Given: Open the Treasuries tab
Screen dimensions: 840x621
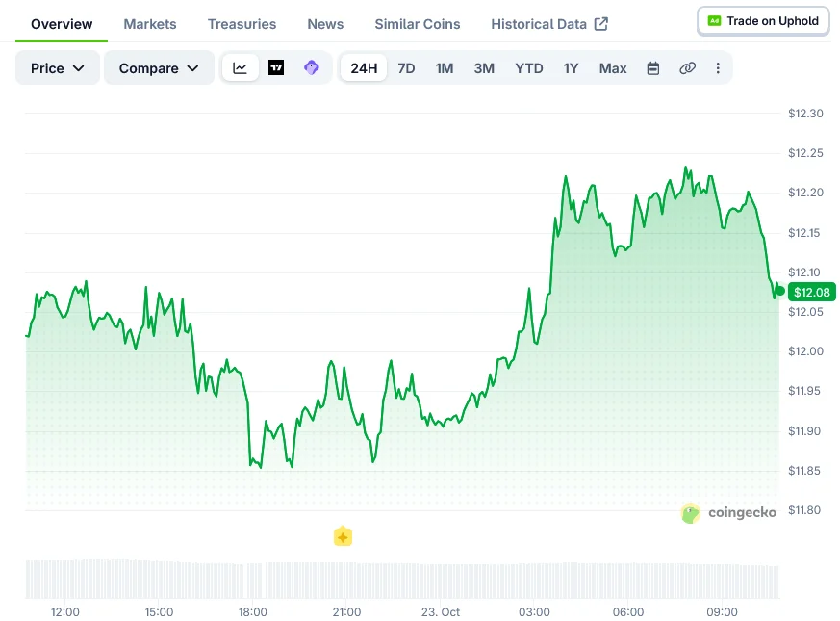Looking at the screenshot, I should pyautogui.click(x=242, y=24).
